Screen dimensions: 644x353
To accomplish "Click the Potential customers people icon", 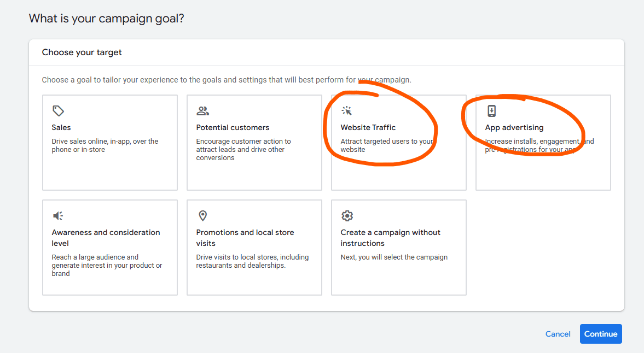I will pos(203,110).
